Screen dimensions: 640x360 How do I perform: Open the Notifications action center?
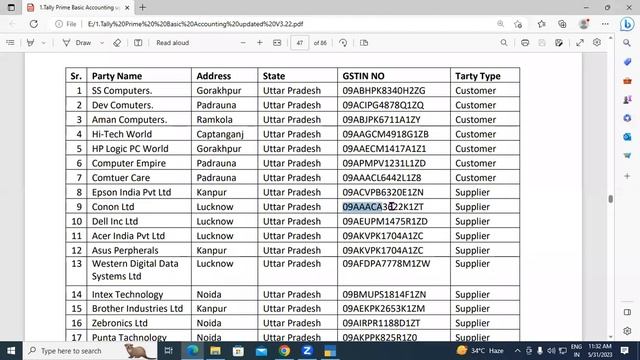click(x=624, y=351)
